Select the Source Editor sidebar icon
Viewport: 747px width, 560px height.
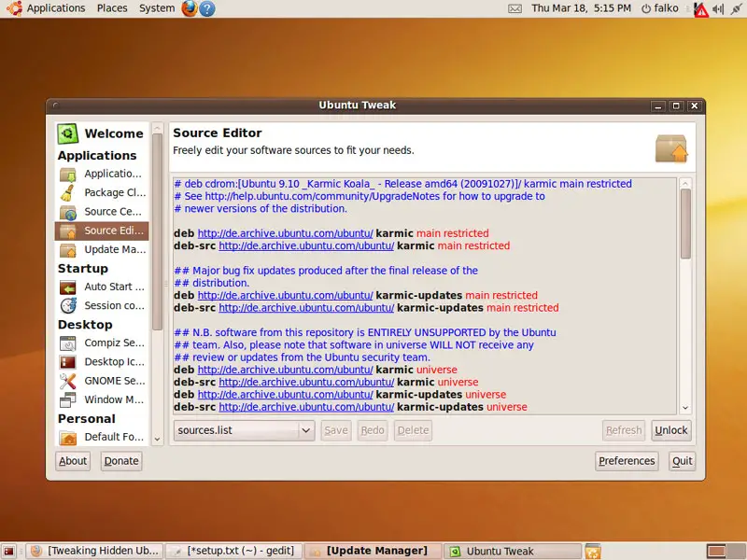pos(68,231)
